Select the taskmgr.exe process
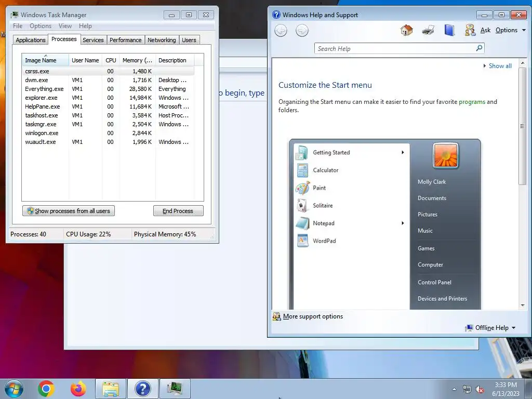This screenshot has width=532, height=399. 108,124
